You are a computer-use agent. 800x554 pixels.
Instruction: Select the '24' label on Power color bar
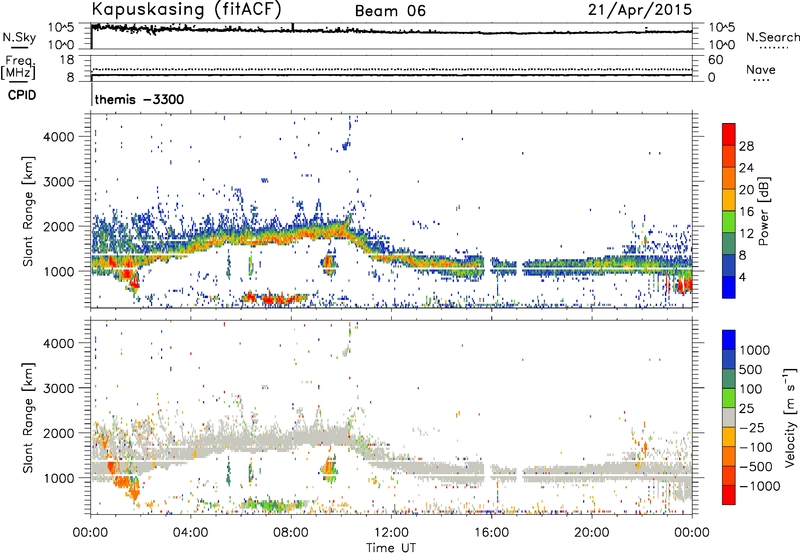(746, 168)
